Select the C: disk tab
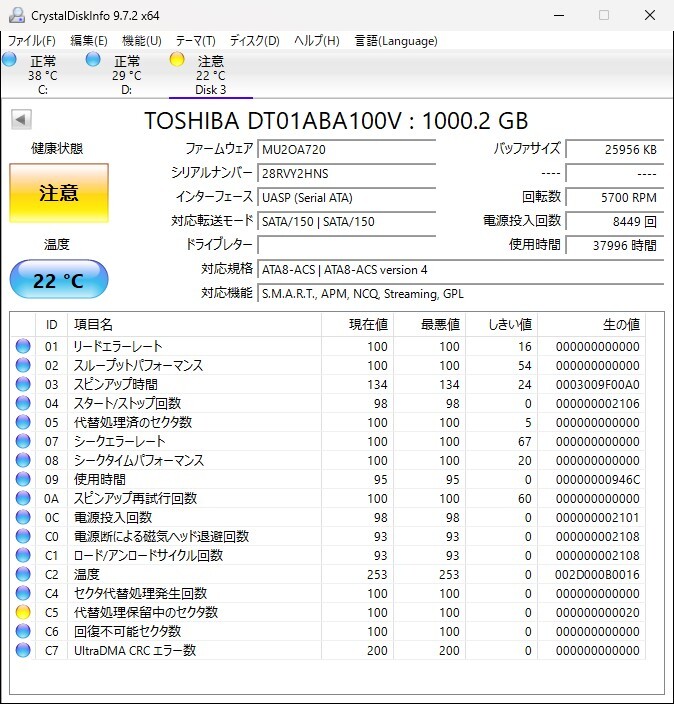Screen dimensions: 674x704 tap(43, 75)
